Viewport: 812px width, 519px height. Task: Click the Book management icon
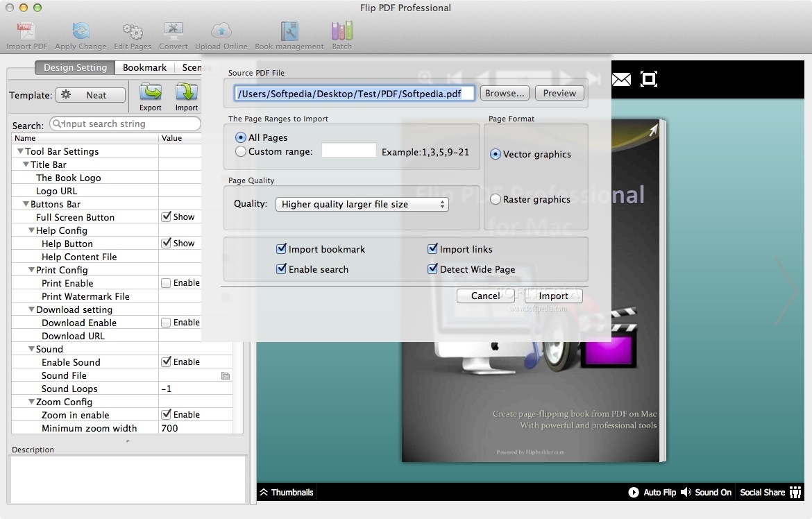289,31
